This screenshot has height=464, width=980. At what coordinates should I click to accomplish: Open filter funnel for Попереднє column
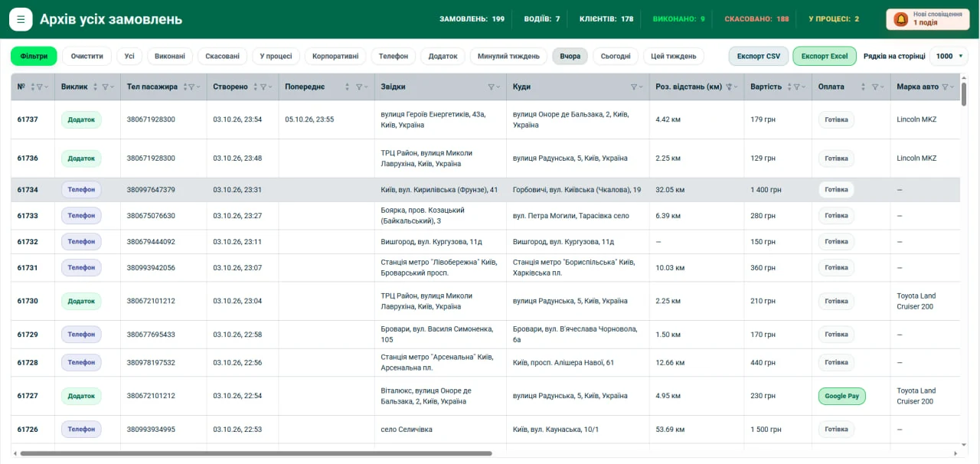(x=359, y=87)
